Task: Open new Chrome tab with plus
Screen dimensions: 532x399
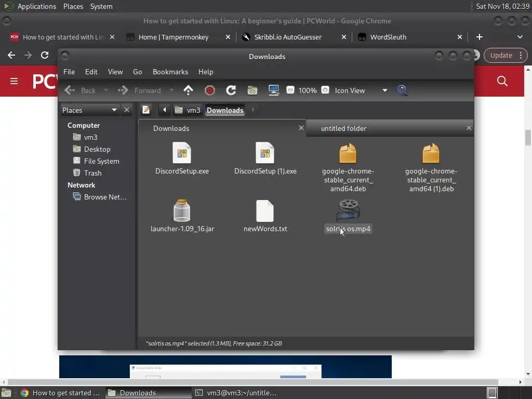Action: click(x=480, y=37)
